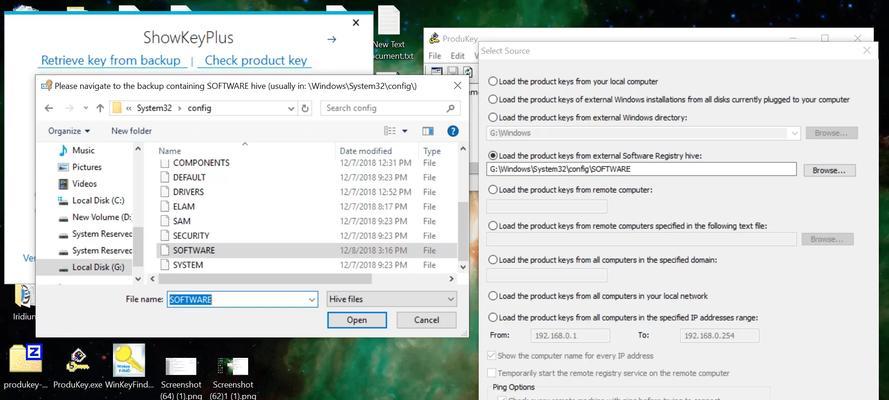The width and height of the screenshot is (889, 400).
Task: Open the Hive files type dropdown
Action: (x=392, y=299)
